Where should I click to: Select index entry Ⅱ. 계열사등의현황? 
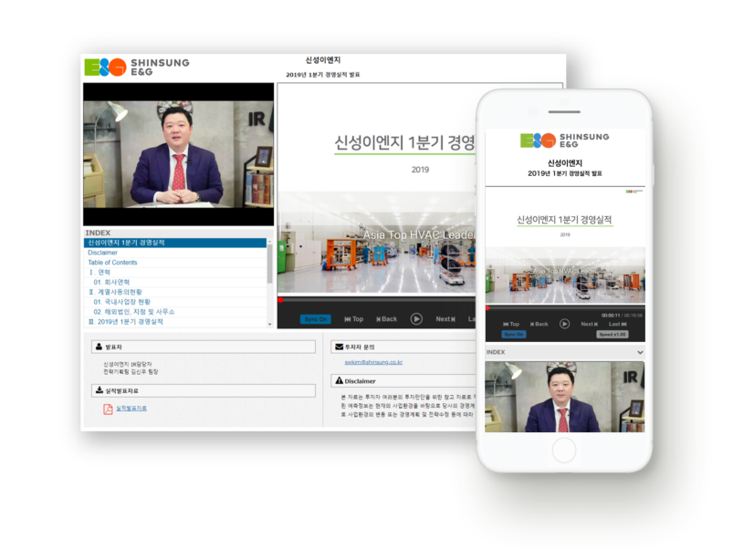pyautogui.click(x=175, y=292)
